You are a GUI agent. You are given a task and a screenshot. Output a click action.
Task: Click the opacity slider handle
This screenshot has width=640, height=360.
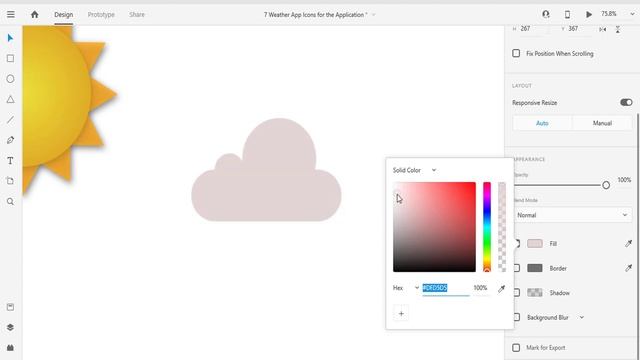pyautogui.click(x=606, y=185)
